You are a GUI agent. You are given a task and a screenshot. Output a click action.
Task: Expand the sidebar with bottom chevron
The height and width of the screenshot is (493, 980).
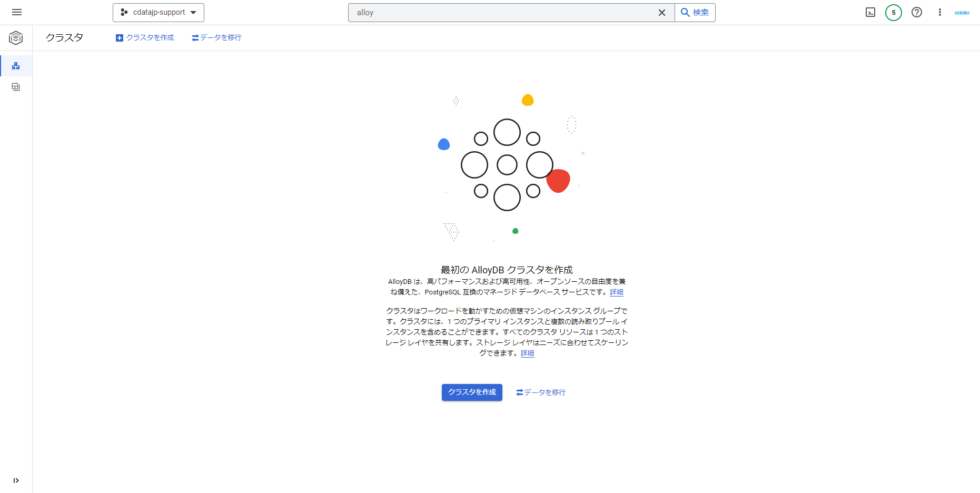coord(16,480)
